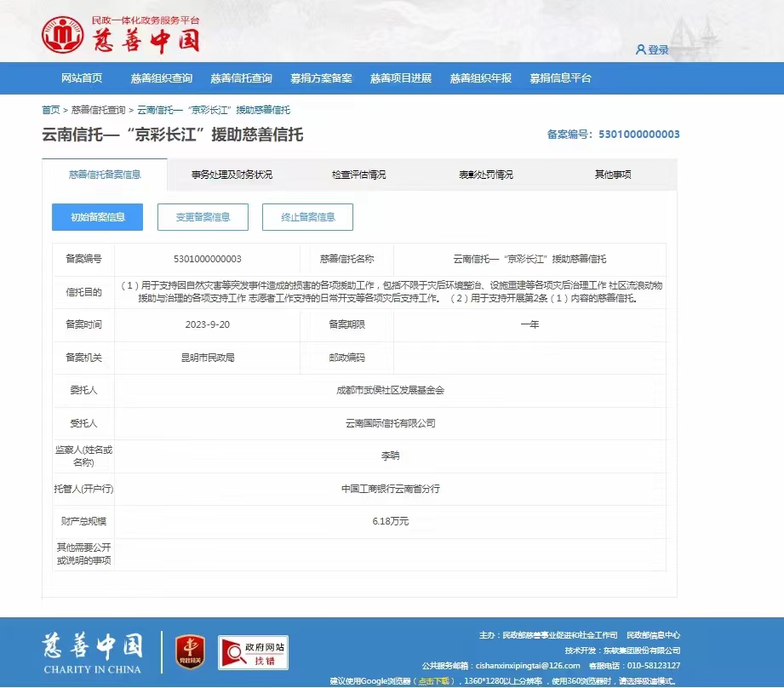
Task: Click the 财产总规模 label cell
Action: [83, 521]
